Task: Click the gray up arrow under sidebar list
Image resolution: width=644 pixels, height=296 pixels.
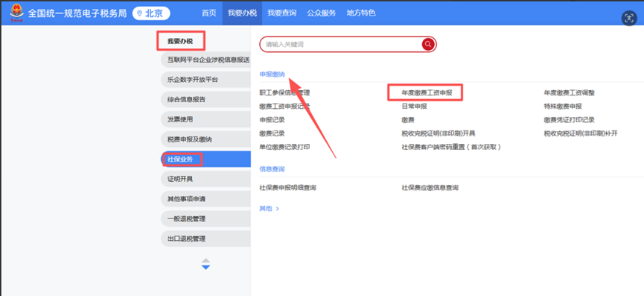Action: (205, 261)
